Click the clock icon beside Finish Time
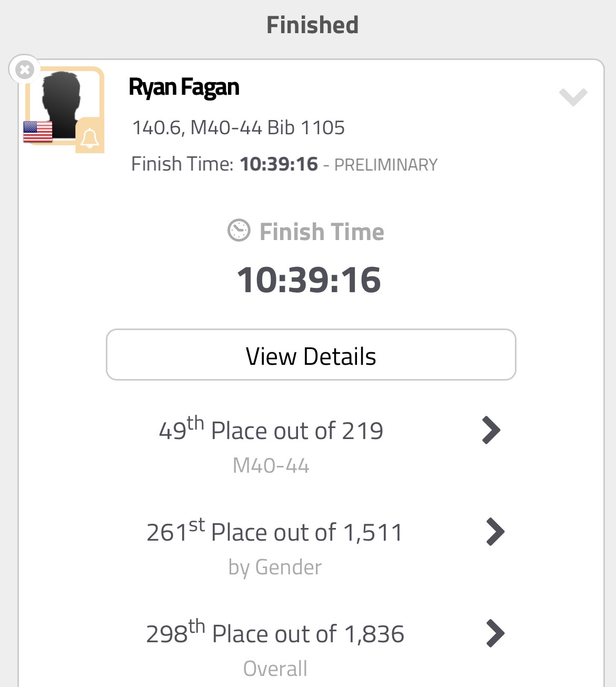The width and height of the screenshot is (616, 687). [x=239, y=231]
